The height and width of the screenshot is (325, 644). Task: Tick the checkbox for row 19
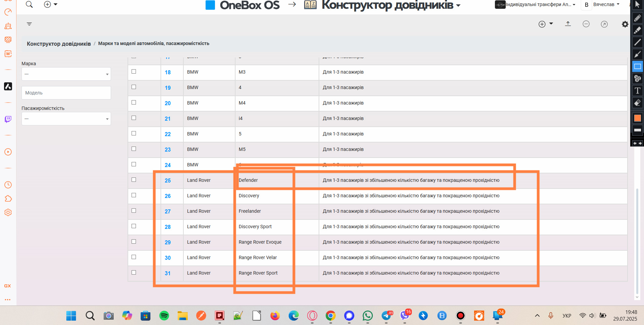134,87
